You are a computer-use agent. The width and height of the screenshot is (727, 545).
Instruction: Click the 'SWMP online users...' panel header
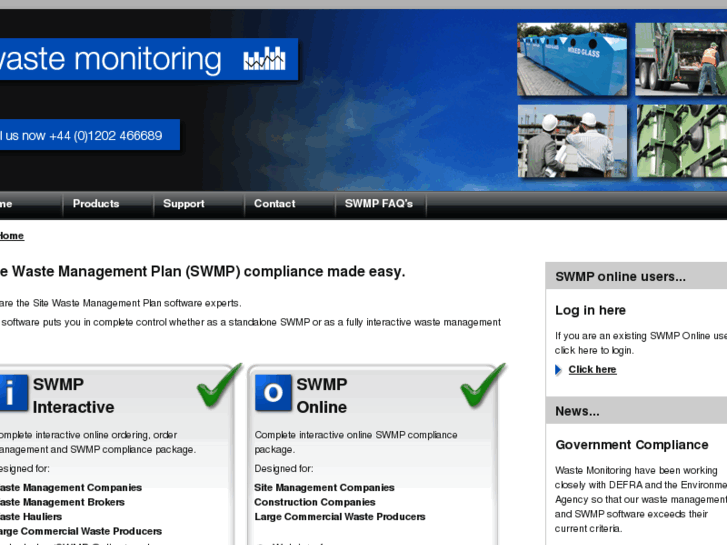coord(636,276)
